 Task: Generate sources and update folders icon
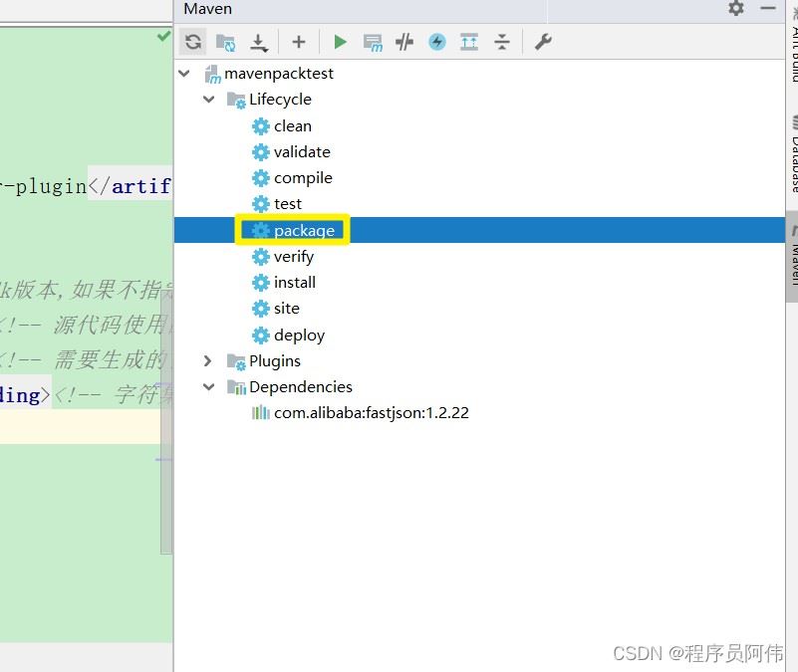[x=225, y=42]
